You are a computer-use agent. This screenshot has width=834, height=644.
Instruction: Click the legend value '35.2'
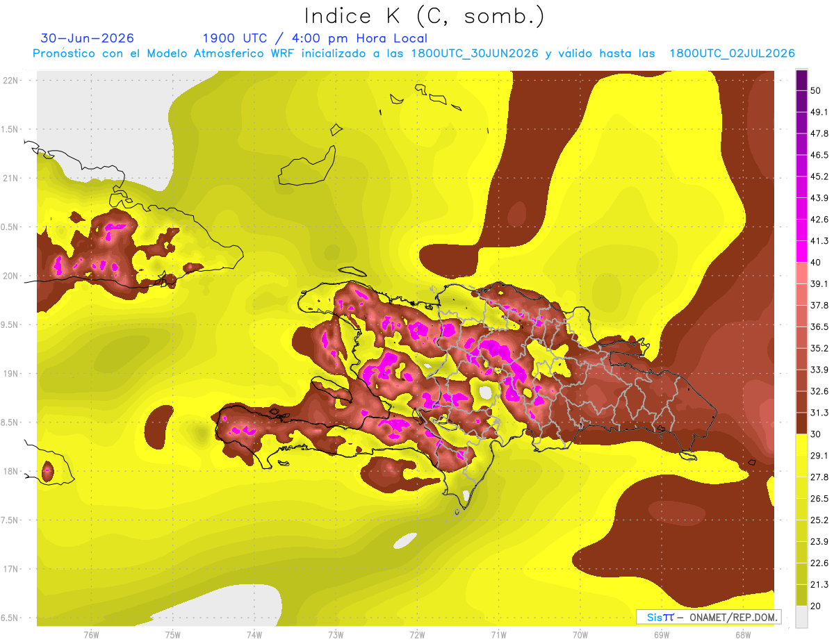819,348
